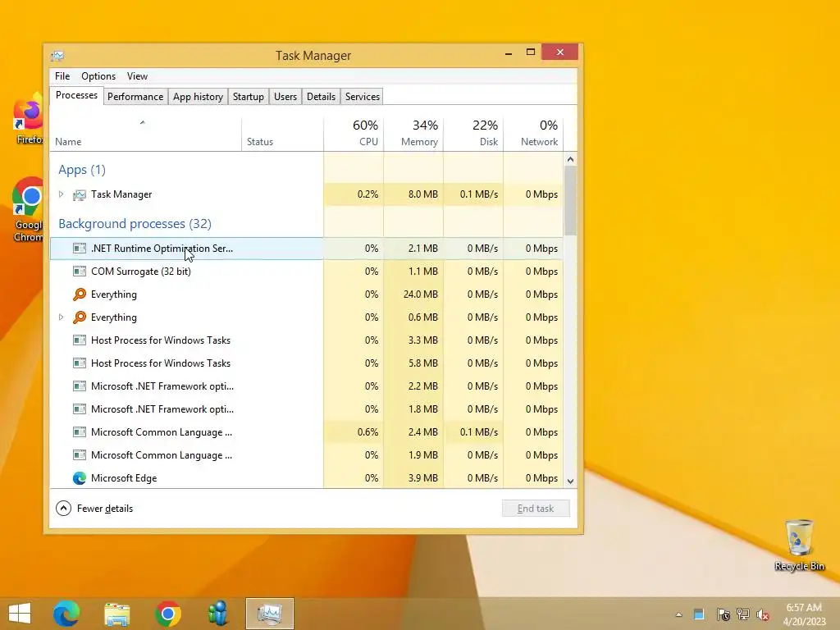
Task: Sort by the Status column header
Action: coord(282,133)
